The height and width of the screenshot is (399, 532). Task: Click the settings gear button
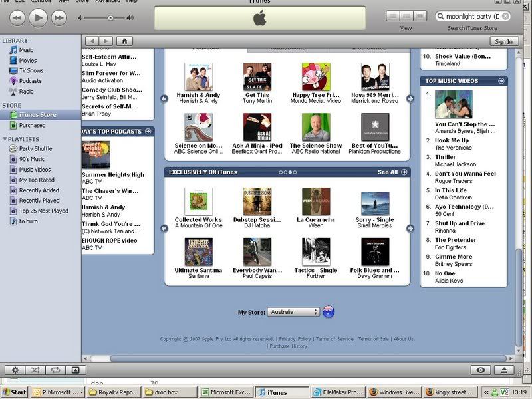(x=15, y=370)
